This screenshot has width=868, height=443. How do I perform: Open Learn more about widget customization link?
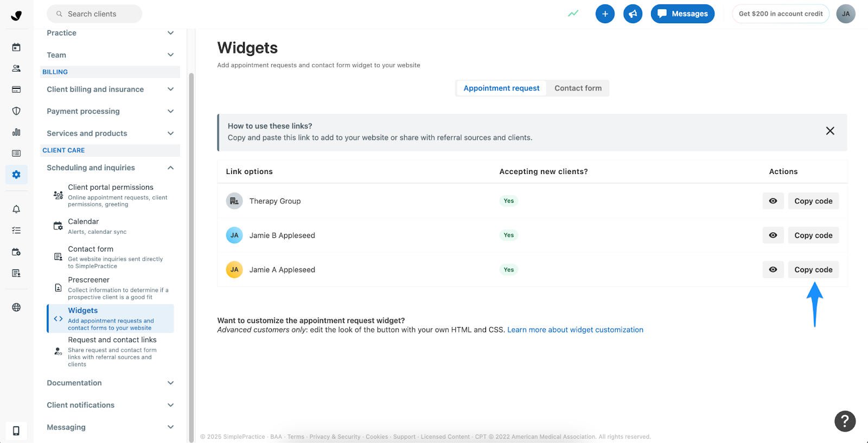click(575, 330)
